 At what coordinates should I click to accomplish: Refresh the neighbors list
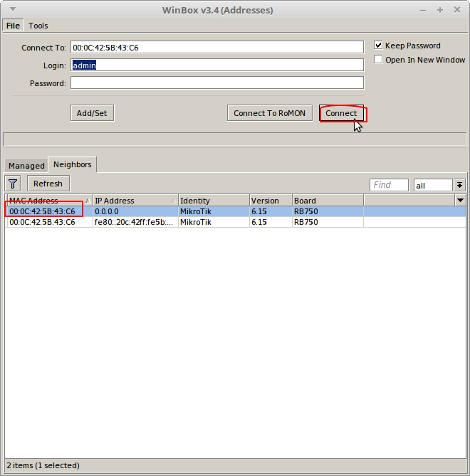tap(48, 184)
